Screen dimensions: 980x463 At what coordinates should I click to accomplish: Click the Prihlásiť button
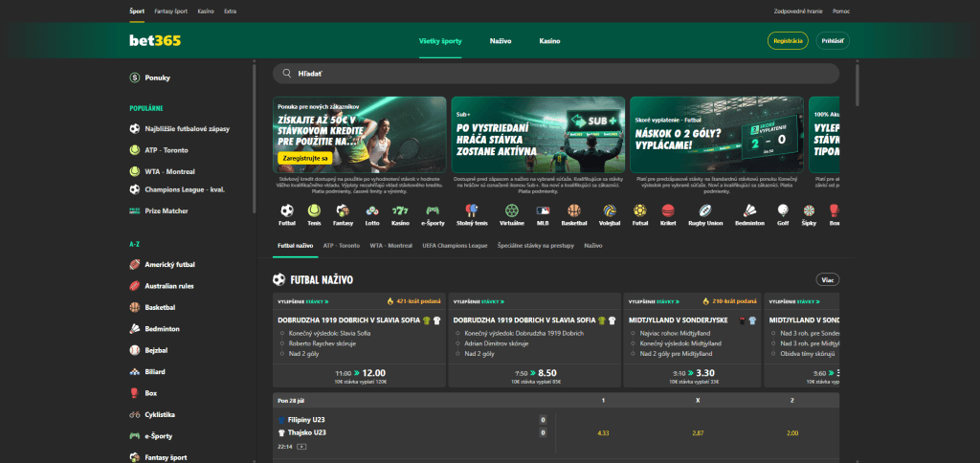(x=833, y=40)
